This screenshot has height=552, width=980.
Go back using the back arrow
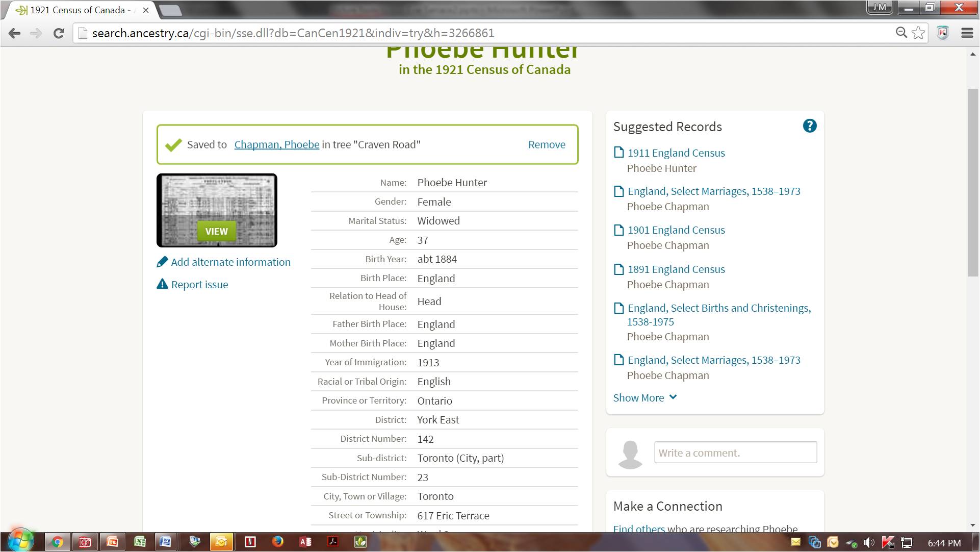(15, 33)
